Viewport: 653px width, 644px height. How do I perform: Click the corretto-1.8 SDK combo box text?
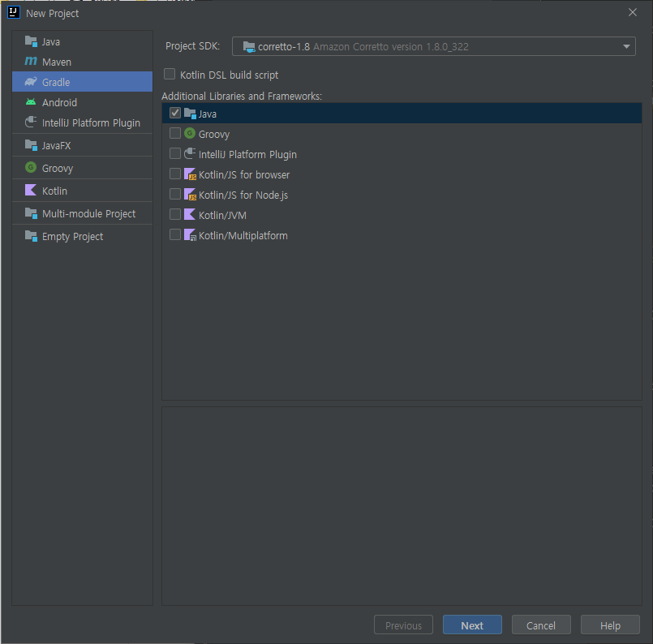coord(363,46)
